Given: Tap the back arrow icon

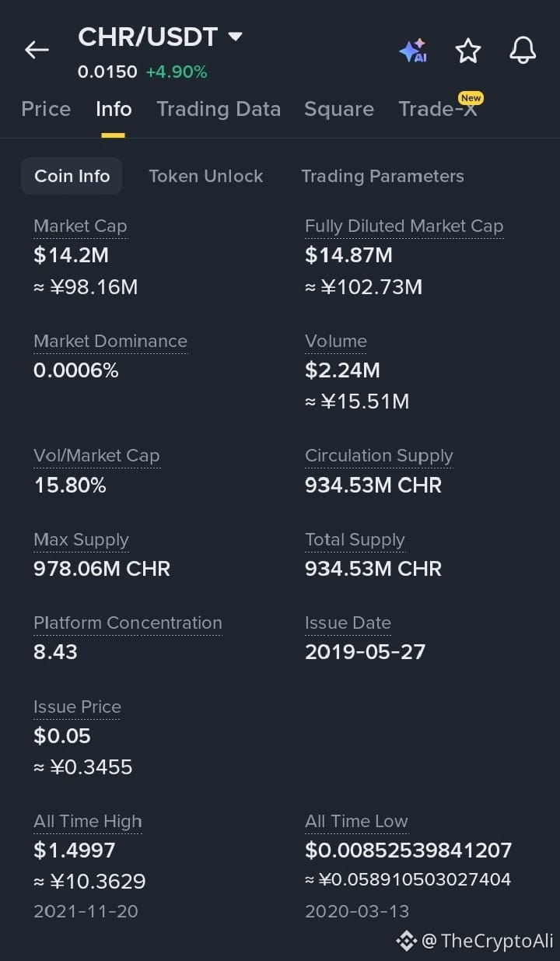Looking at the screenshot, I should pyautogui.click(x=37, y=50).
